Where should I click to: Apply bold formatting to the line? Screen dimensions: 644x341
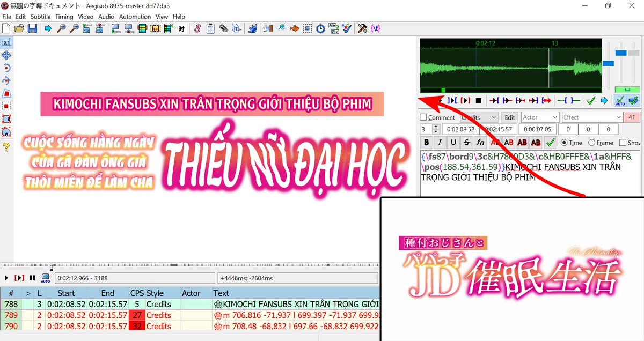[427, 143]
